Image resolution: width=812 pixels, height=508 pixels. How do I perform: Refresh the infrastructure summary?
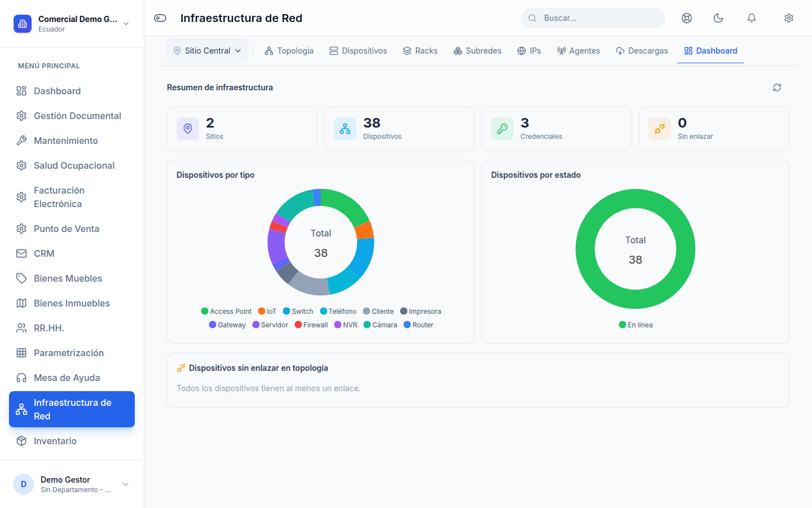click(777, 87)
